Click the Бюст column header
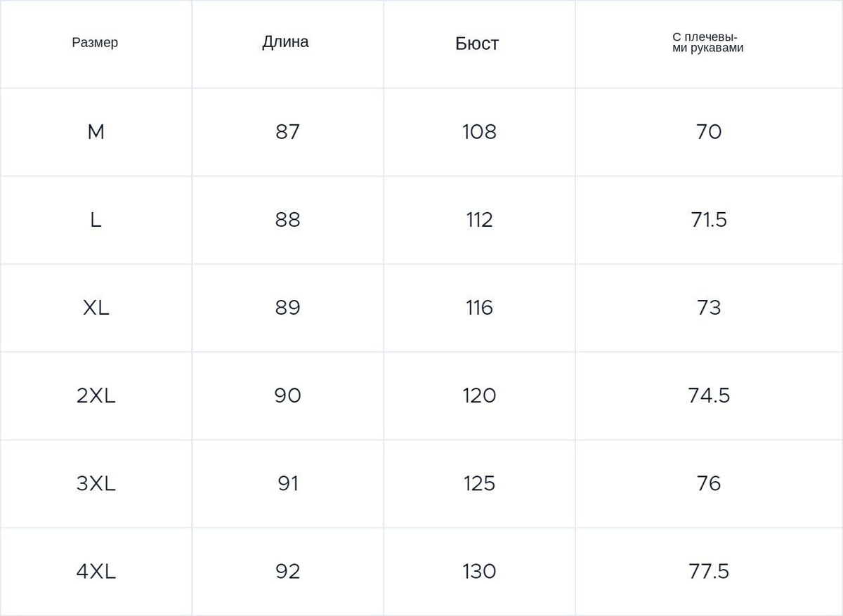The image size is (843, 616). tap(477, 44)
